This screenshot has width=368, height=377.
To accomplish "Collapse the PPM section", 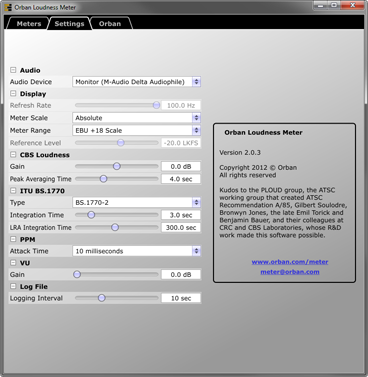I will (x=13, y=239).
